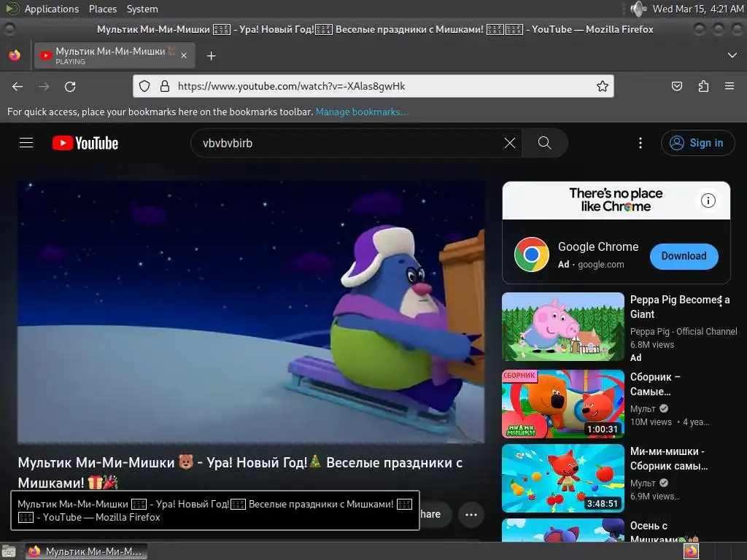Click the Firefox logo beside tab strip
Screen dimensions: 747x560
pos(15,55)
